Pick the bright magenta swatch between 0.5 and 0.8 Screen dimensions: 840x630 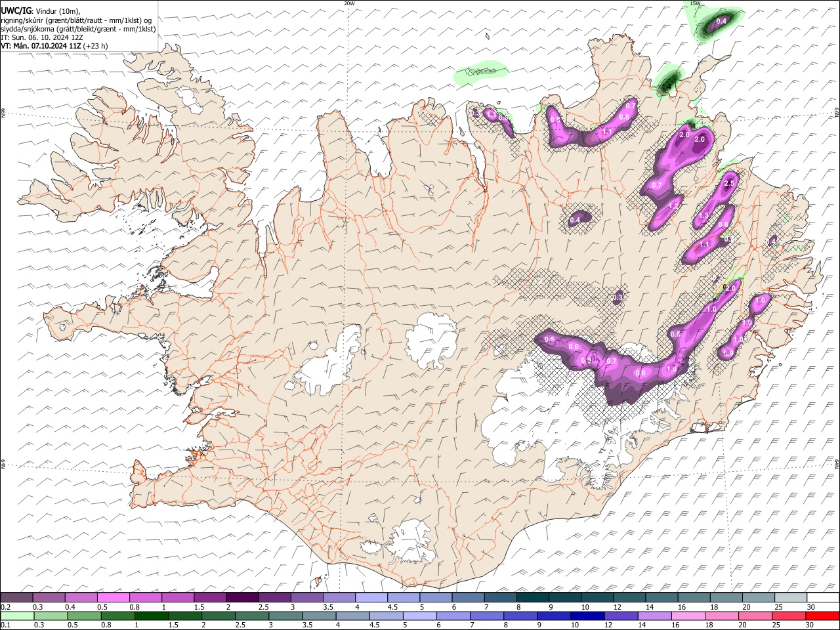[114, 598]
